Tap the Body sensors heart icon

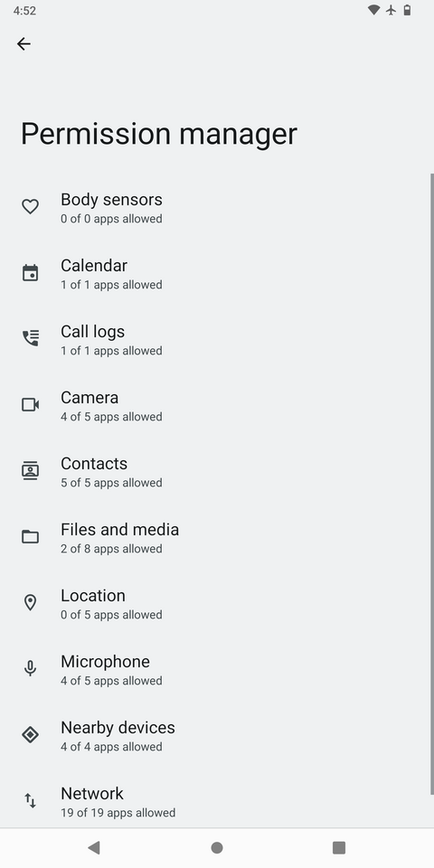31,207
